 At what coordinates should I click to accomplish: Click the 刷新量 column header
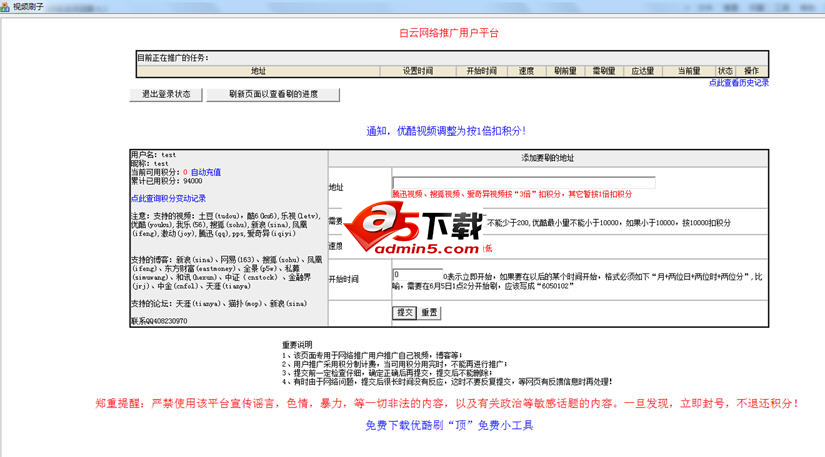pos(565,71)
